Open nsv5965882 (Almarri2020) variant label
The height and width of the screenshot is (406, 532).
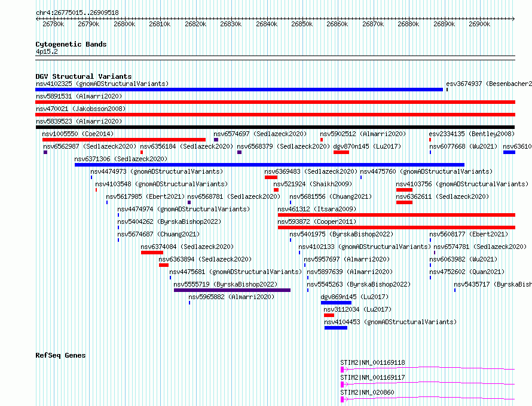(x=231, y=297)
